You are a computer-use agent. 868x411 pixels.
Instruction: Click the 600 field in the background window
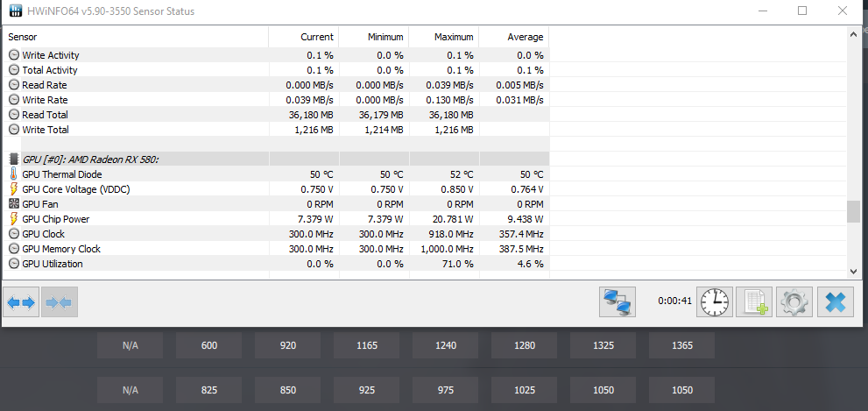(209, 345)
